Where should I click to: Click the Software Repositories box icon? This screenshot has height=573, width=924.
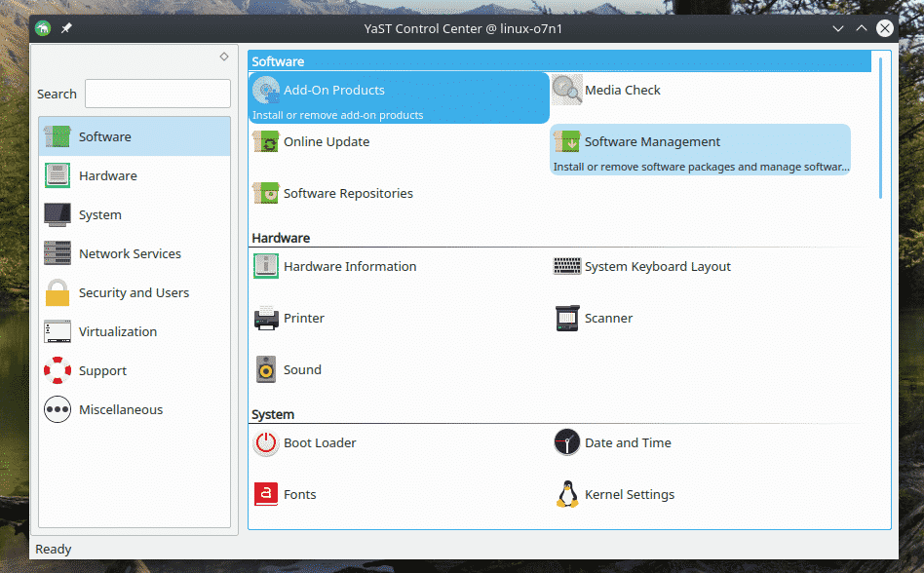266,193
